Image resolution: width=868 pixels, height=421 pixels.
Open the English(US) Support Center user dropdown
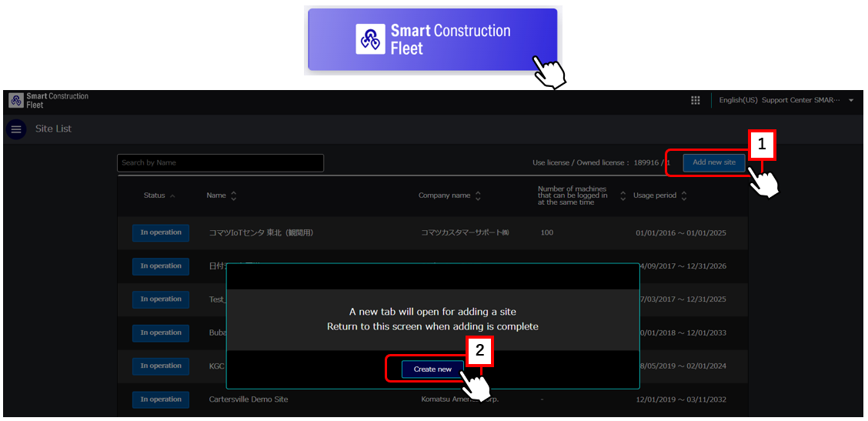point(786,100)
